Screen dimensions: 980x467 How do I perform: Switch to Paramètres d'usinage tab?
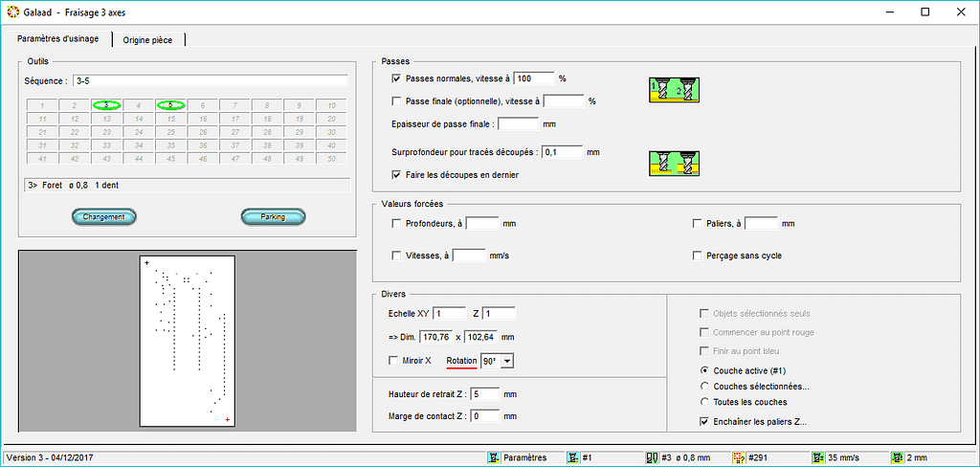coord(57,39)
